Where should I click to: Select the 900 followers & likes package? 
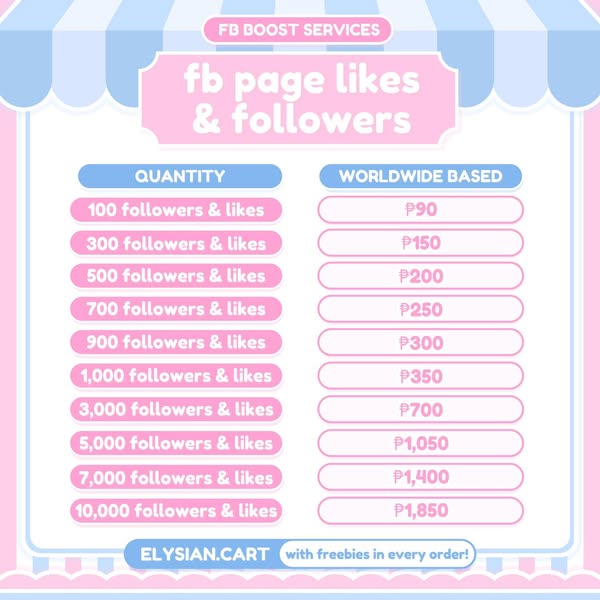pos(176,343)
